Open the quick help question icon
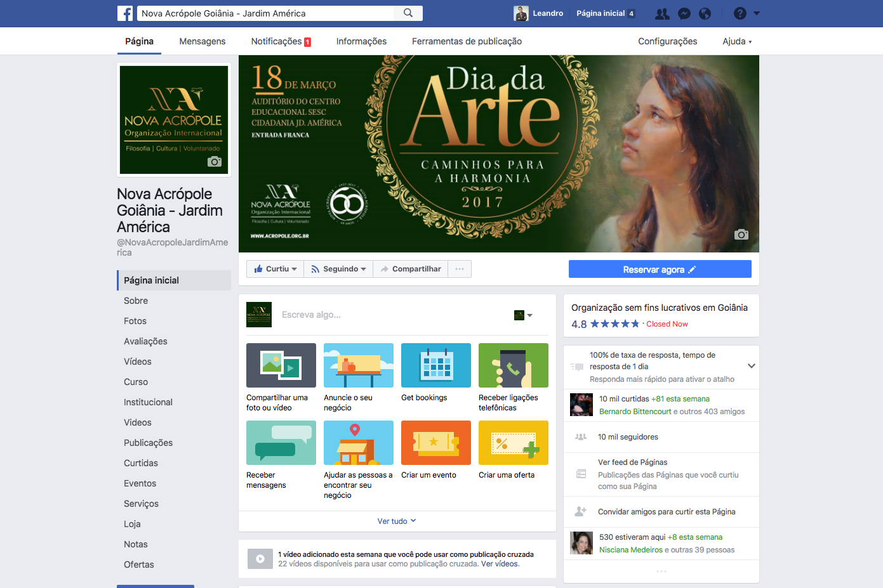 click(x=740, y=13)
